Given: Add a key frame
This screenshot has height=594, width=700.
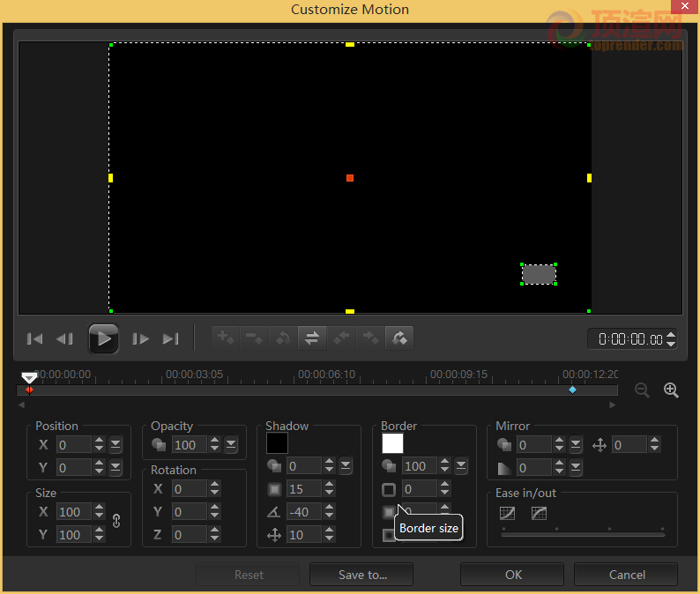Looking at the screenshot, I should click(x=226, y=338).
